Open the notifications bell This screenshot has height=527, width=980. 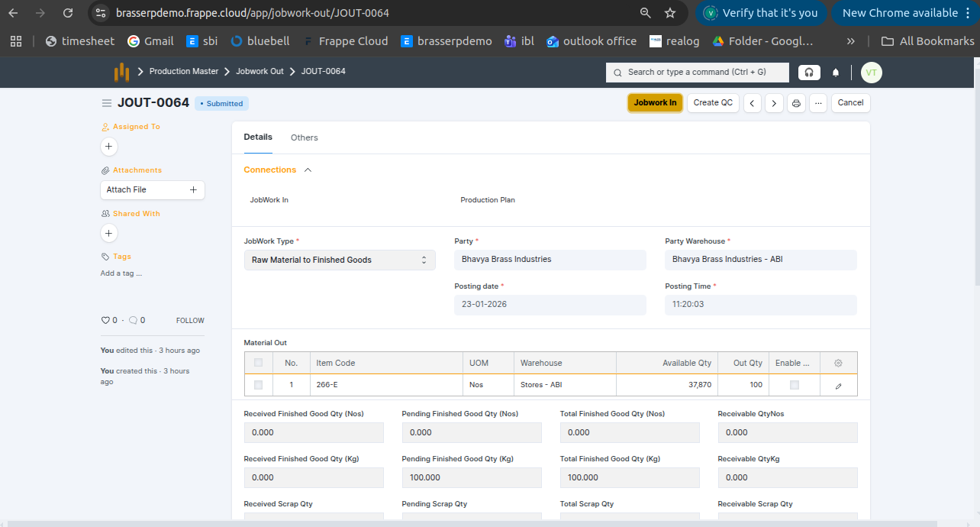pos(836,73)
